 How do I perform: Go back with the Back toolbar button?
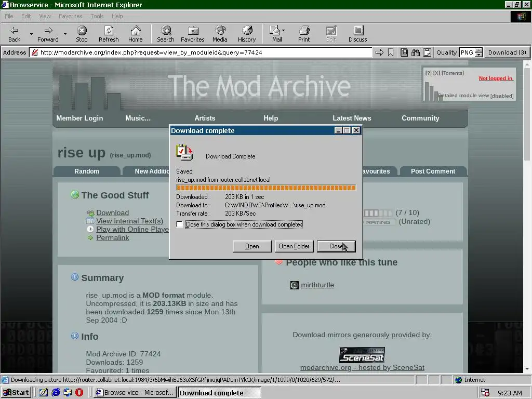click(x=14, y=34)
